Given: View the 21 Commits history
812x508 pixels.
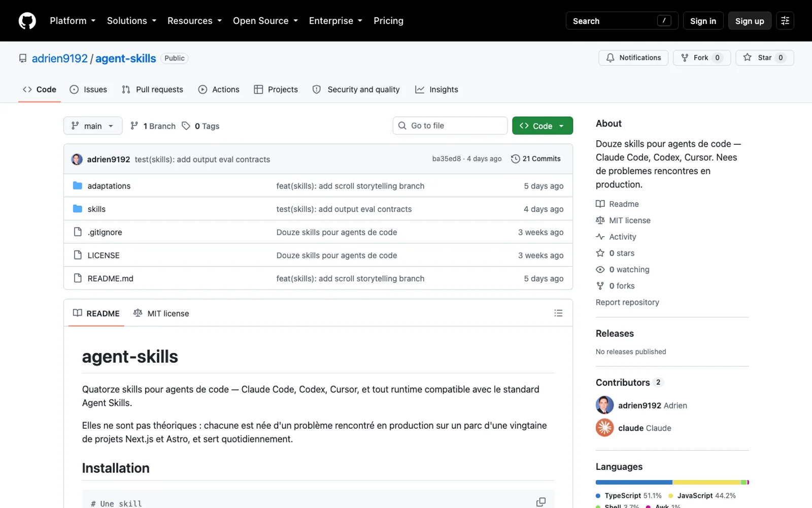Looking at the screenshot, I should (536, 158).
